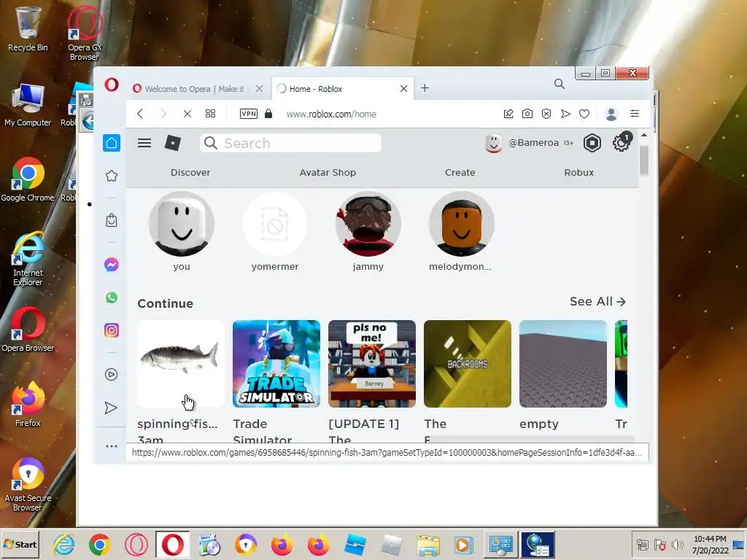Image resolution: width=747 pixels, height=560 pixels.
Task: Open the pls no me game tile
Action: pos(372,364)
